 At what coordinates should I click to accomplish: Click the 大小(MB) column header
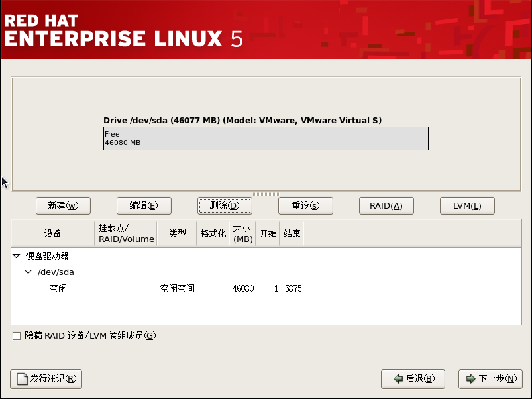pyautogui.click(x=242, y=233)
